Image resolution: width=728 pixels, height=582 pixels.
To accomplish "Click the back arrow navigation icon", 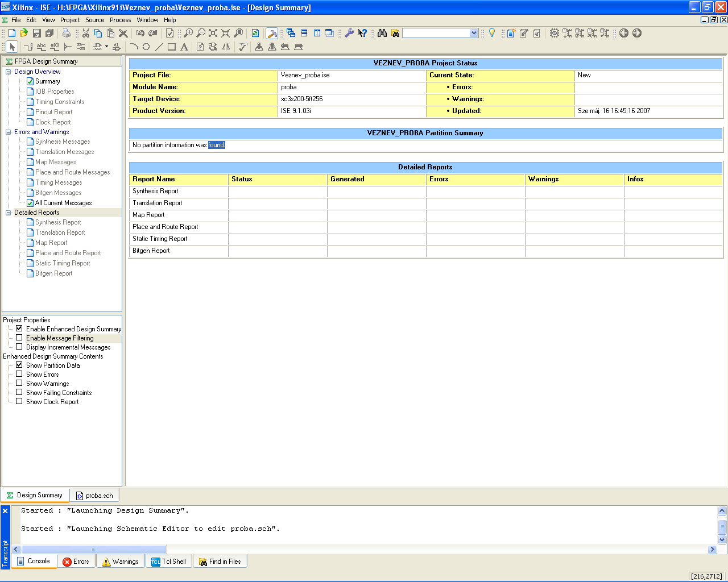I will 624,34.
